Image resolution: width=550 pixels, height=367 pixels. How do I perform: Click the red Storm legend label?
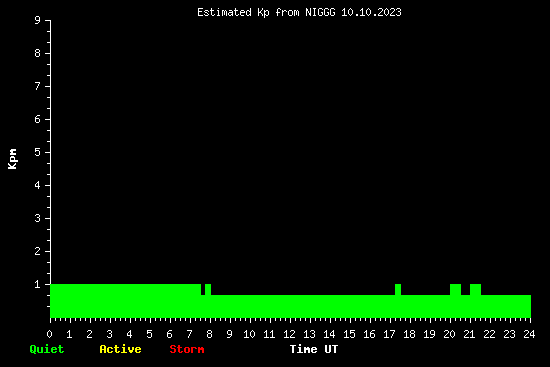coord(187,349)
